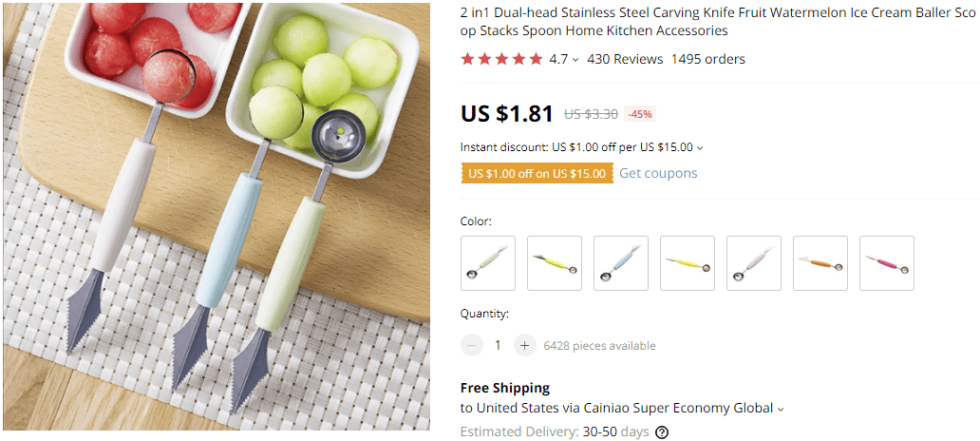Expand the 4.7 rating breakdown chevron
The height and width of the screenshot is (441, 980).
575,60
